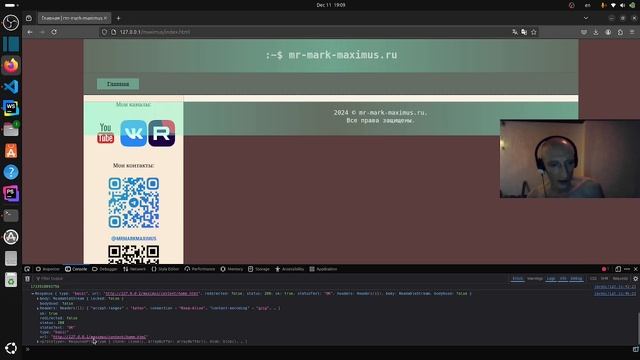
Task: Open the DevTools element picker
Action: tap(27, 269)
